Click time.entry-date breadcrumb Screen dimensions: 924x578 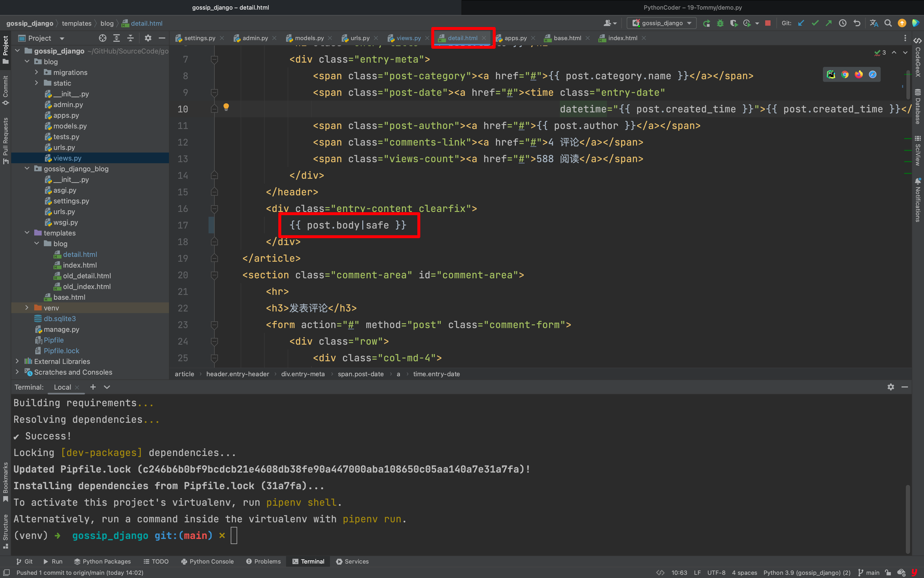coord(436,374)
